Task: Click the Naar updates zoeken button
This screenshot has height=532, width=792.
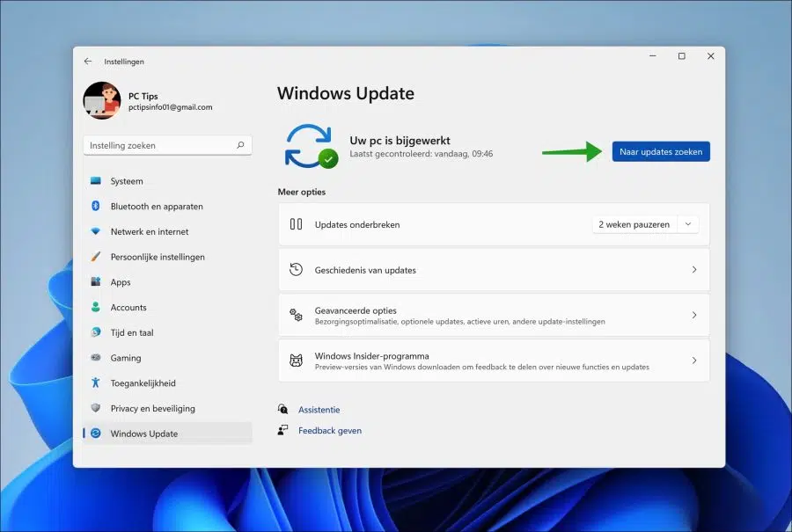Action: pyautogui.click(x=661, y=151)
